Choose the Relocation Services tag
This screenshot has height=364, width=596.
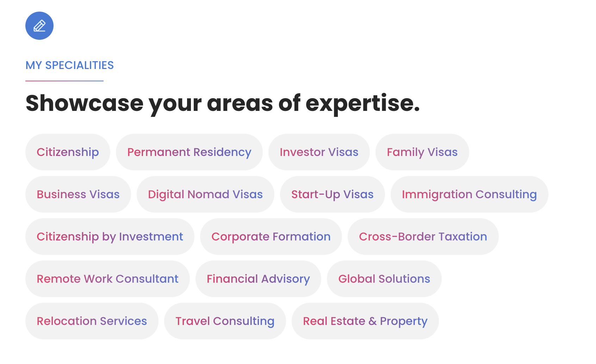tap(92, 321)
